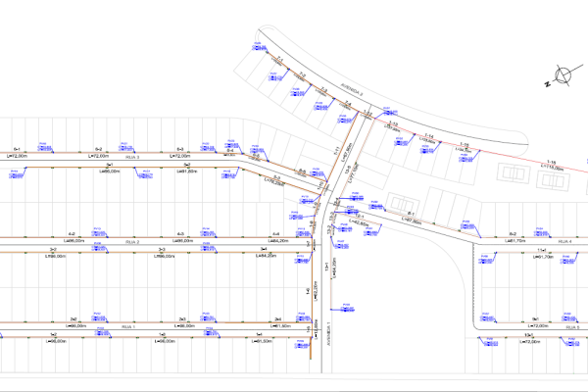Select the AVENIDA 2 street label
Viewport: 588px width, 392px height.
tap(352, 90)
